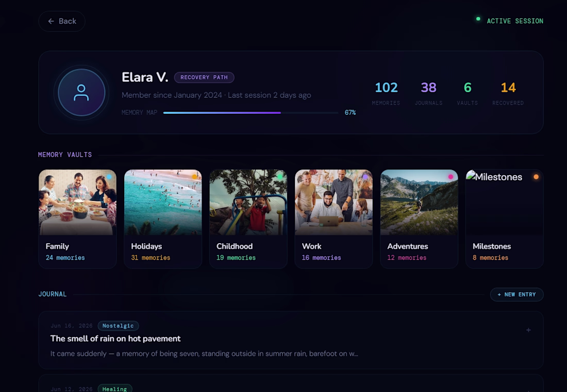Viewport: 567px width, 392px height.
Task: Click '31 memories' under Holidays
Action: [151, 258]
